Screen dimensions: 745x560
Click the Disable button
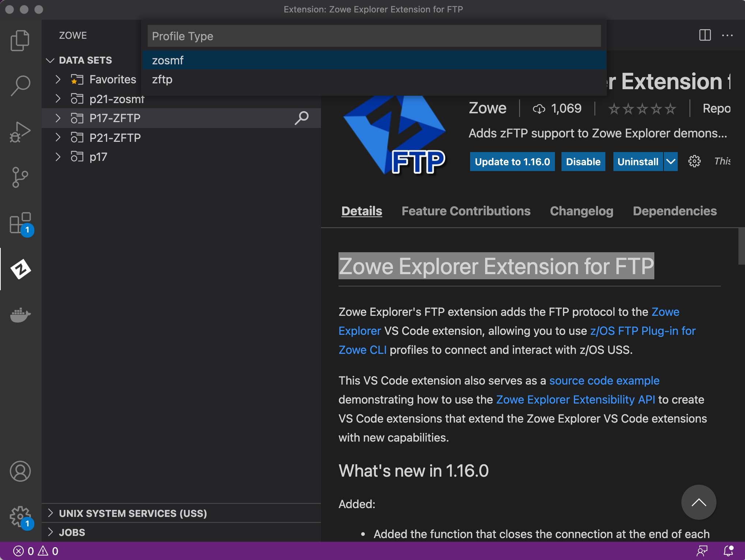point(583,162)
